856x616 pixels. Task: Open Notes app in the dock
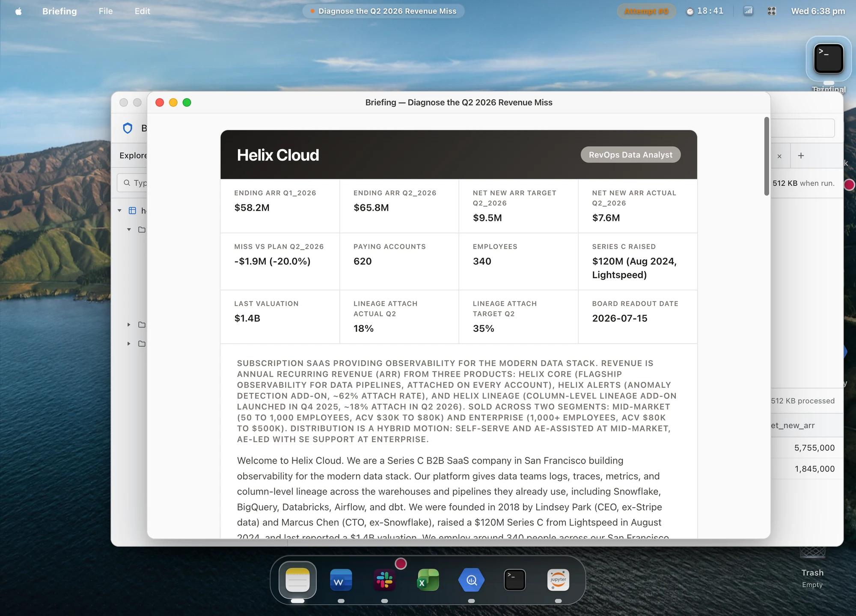coord(297,580)
